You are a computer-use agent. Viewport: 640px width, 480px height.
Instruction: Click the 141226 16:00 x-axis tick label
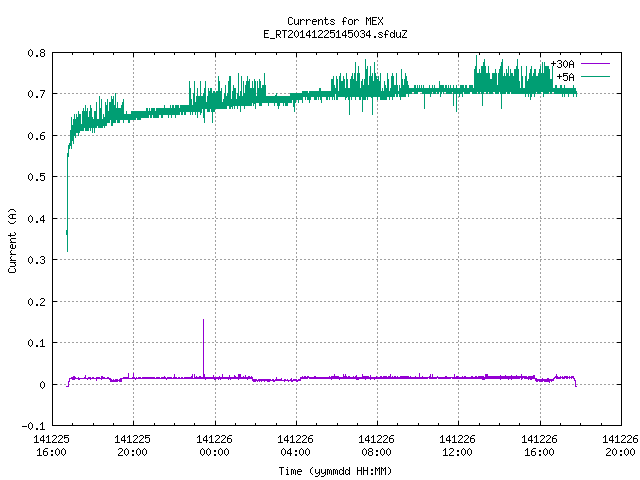pyautogui.click(x=540, y=446)
